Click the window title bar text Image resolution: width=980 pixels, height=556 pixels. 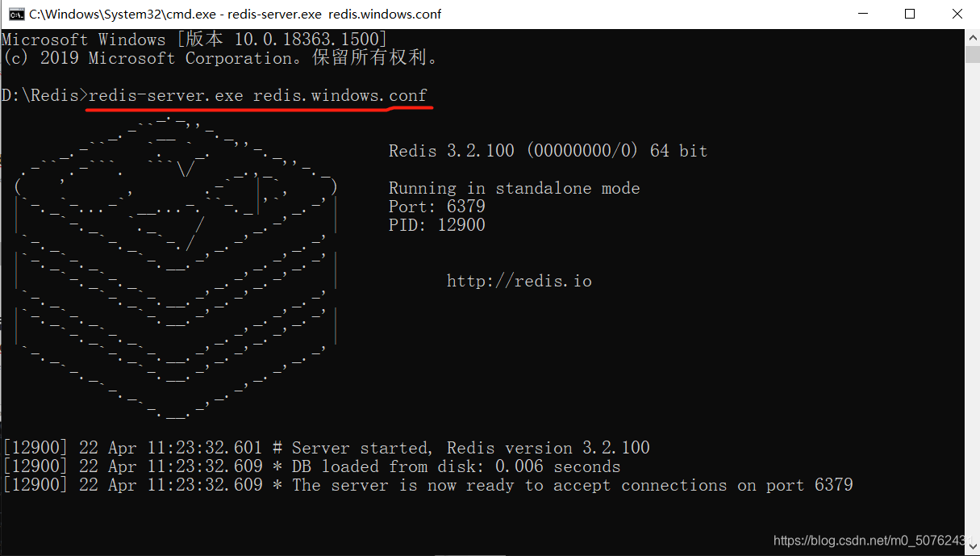[235, 14]
